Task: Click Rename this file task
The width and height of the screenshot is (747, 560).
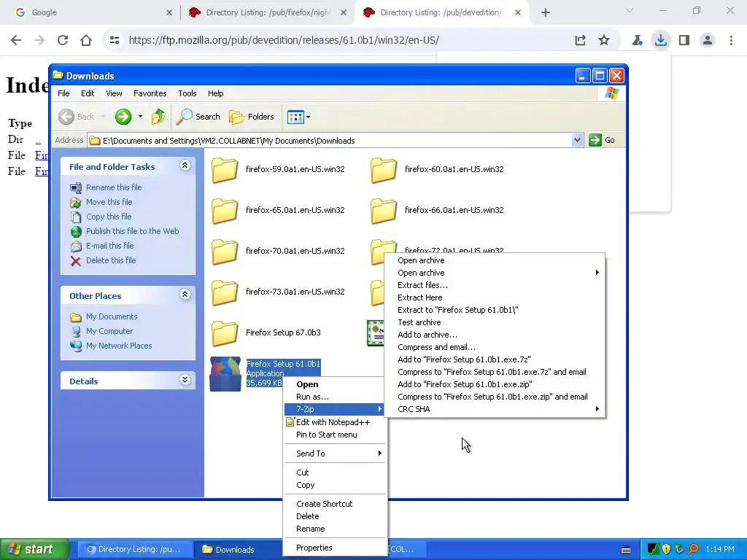Action: pos(106,187)
